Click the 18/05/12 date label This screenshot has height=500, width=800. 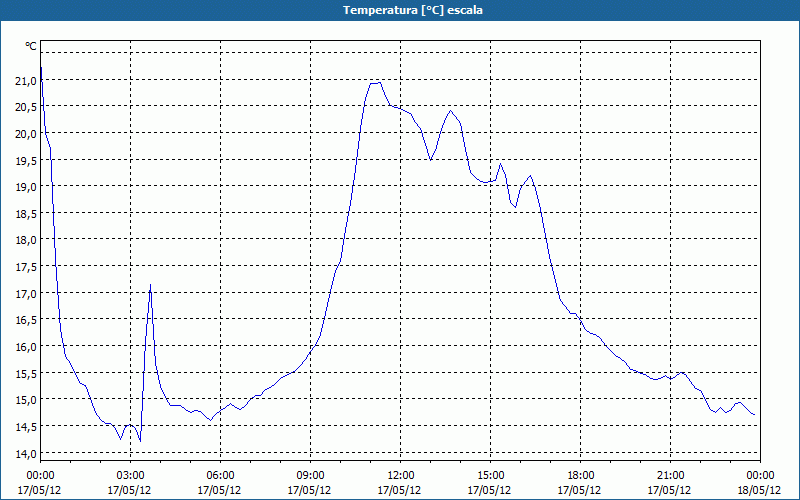tap(760, 490)
